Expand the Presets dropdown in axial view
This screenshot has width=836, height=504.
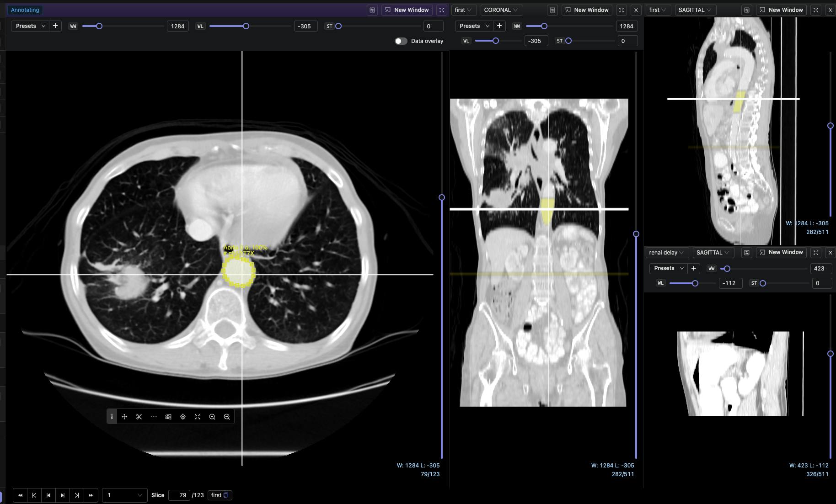(30, 26)
